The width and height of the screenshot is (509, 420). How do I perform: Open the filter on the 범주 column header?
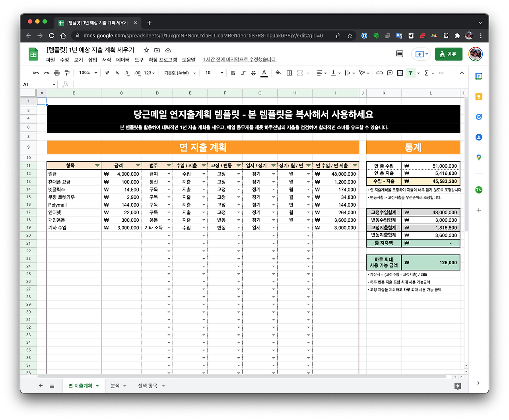click(x=169, y=166)
